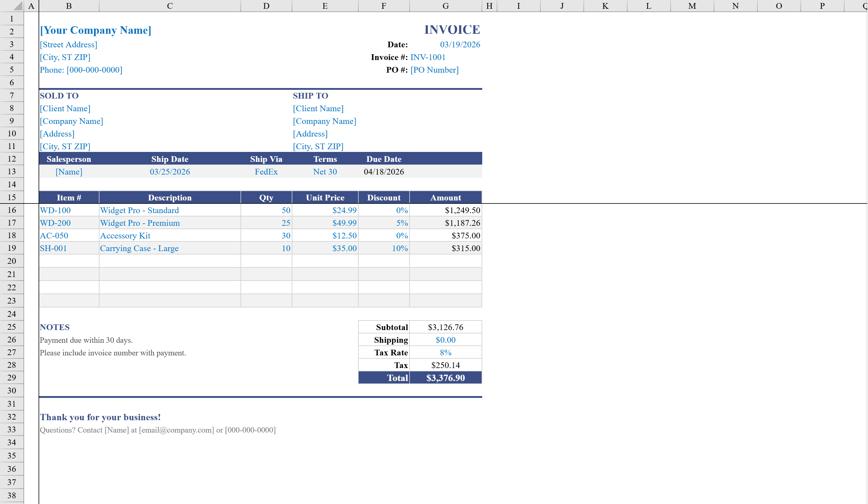Click Accessory Kit description
The height and width of the screenshot is (504, 868).
click(170, 236)
